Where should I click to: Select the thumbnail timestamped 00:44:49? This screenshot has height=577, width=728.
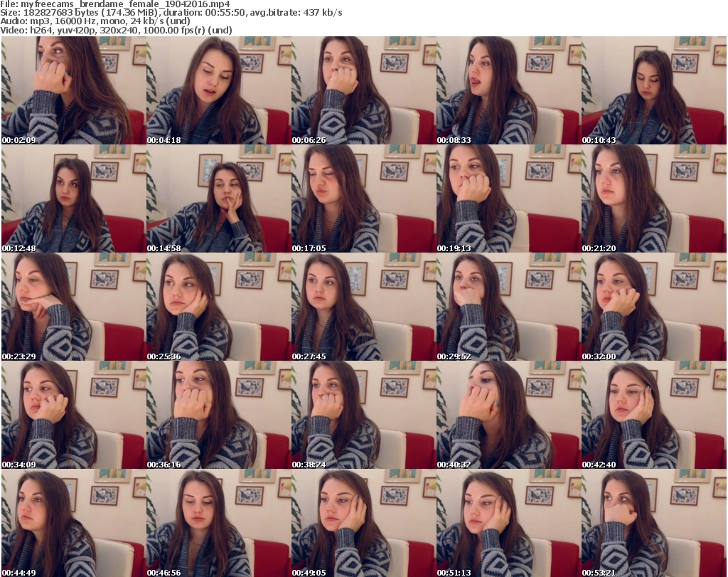[x=73, y=523]
